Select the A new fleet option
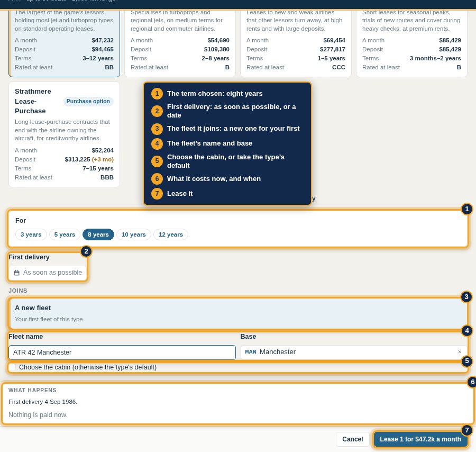This screenshot has height=452, width=476. tap(238, 313)
